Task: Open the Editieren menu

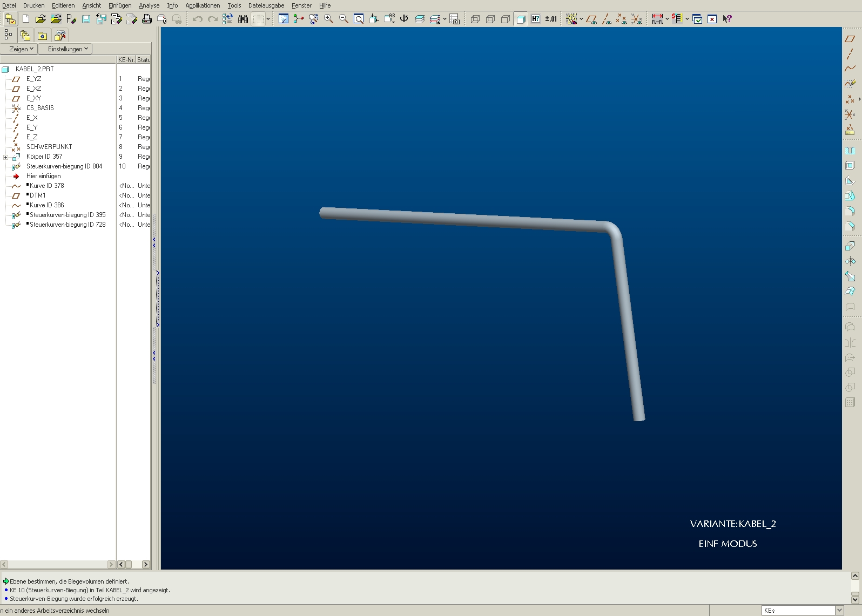Action: [x=63, y=5]
